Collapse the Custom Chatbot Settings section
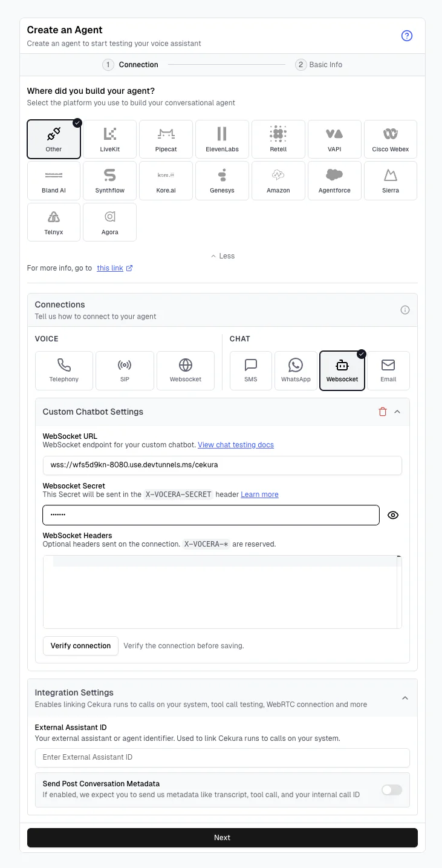This screenshot has width=442, height=868. coord(397,412)
